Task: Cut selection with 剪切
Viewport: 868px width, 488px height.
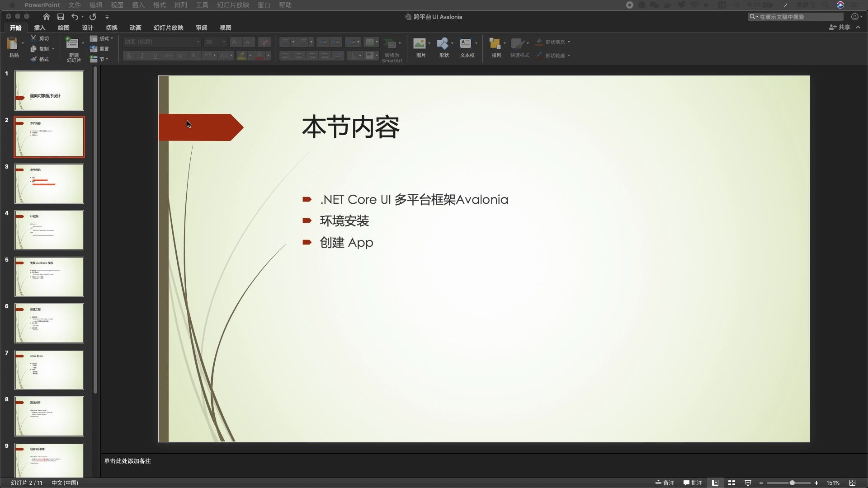Action: tap(40, 38)
